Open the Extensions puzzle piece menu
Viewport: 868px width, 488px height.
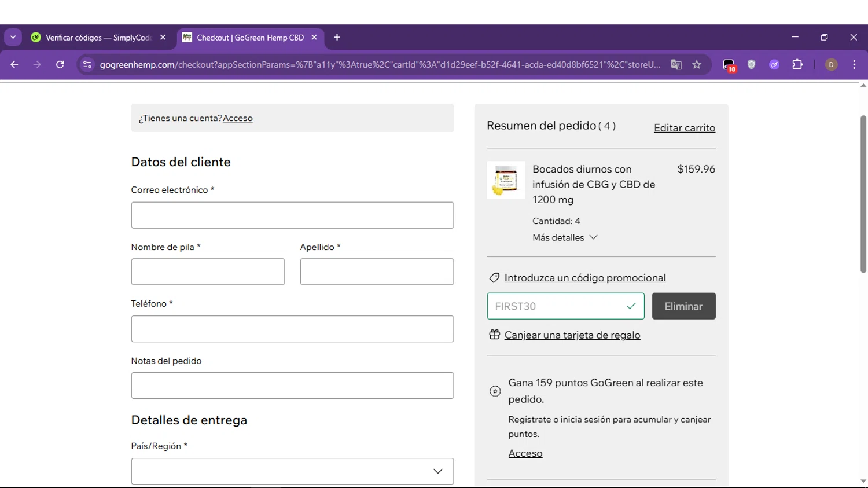pyautogui.click(x=797, y=64)
